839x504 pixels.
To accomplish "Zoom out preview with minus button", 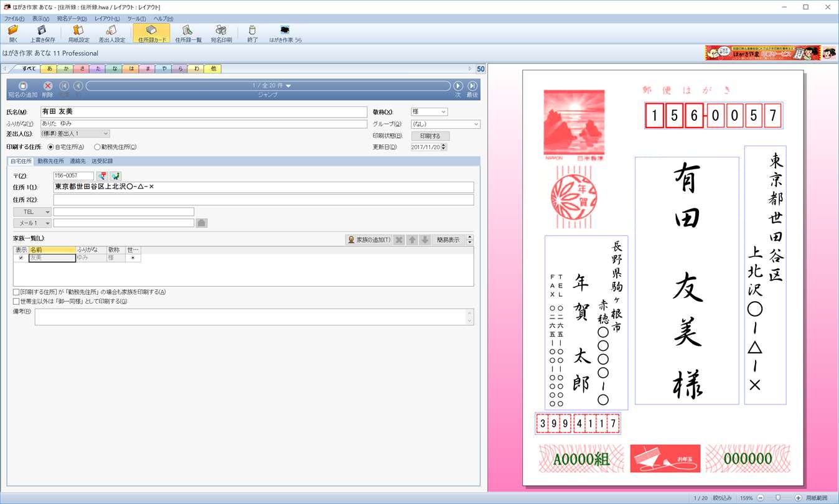I will [x=761, y=498].
